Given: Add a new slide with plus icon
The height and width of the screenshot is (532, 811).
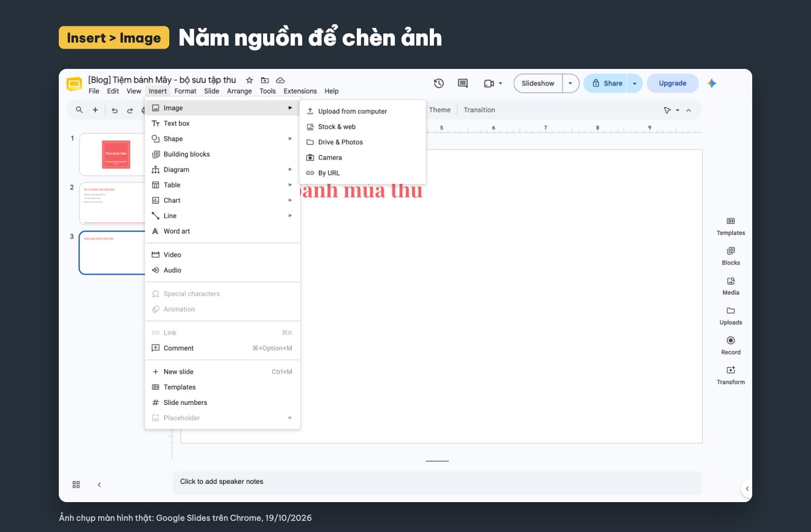Looking at the screenshot, I should [95, 110].
